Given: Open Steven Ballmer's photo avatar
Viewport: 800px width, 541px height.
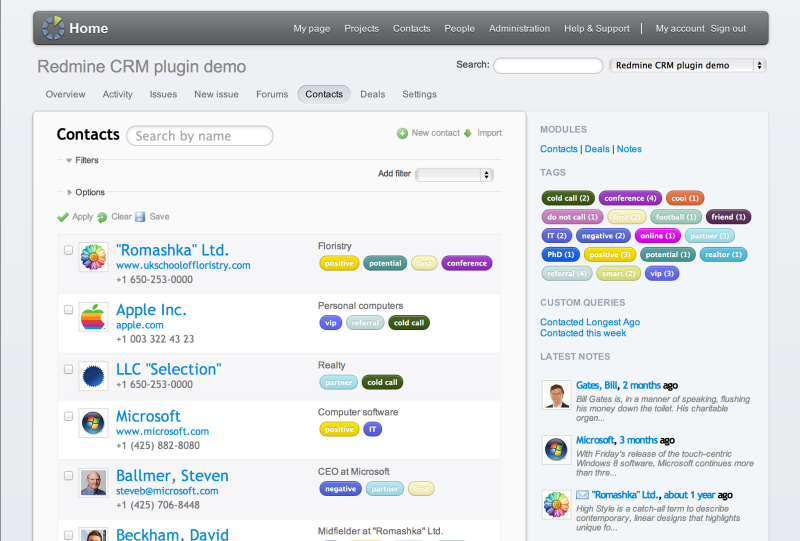Looking at the screenshot, I should click(x=93, y=482).
